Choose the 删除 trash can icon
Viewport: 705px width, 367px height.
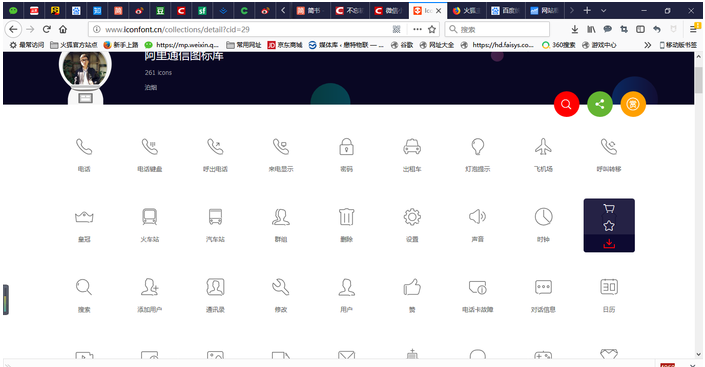tap(347, 217)
